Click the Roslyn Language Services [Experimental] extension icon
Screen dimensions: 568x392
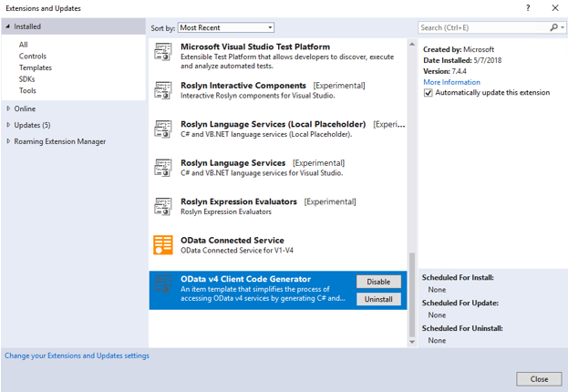[163, 168]
